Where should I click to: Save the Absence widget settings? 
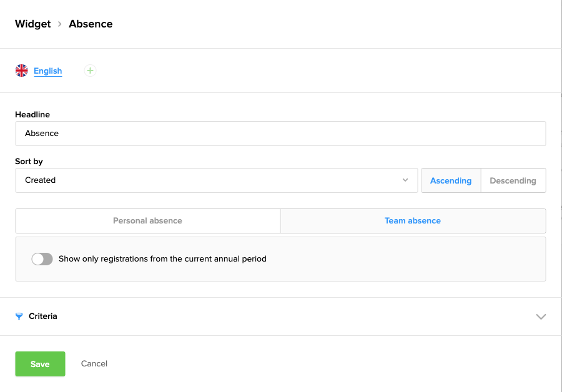40,364
